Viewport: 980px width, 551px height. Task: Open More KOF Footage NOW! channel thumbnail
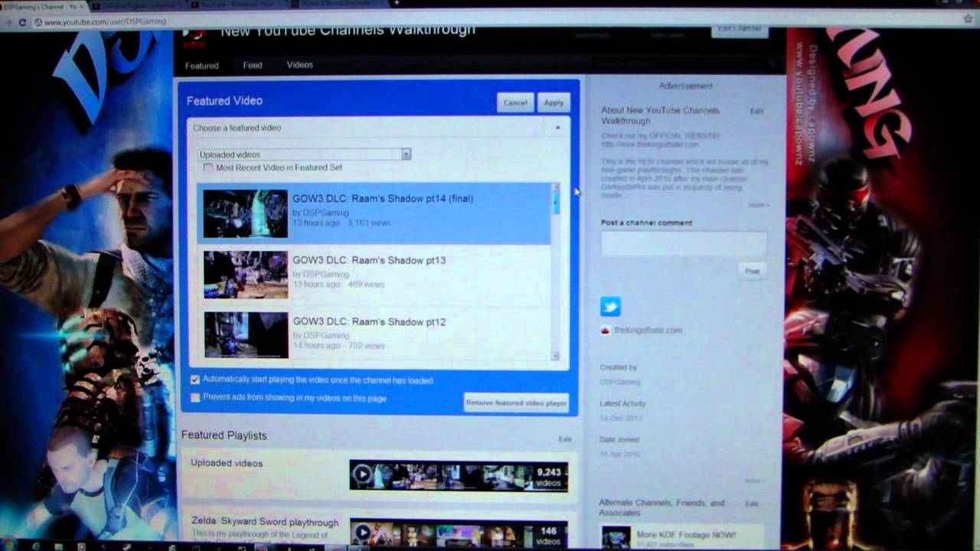(616, 538)
